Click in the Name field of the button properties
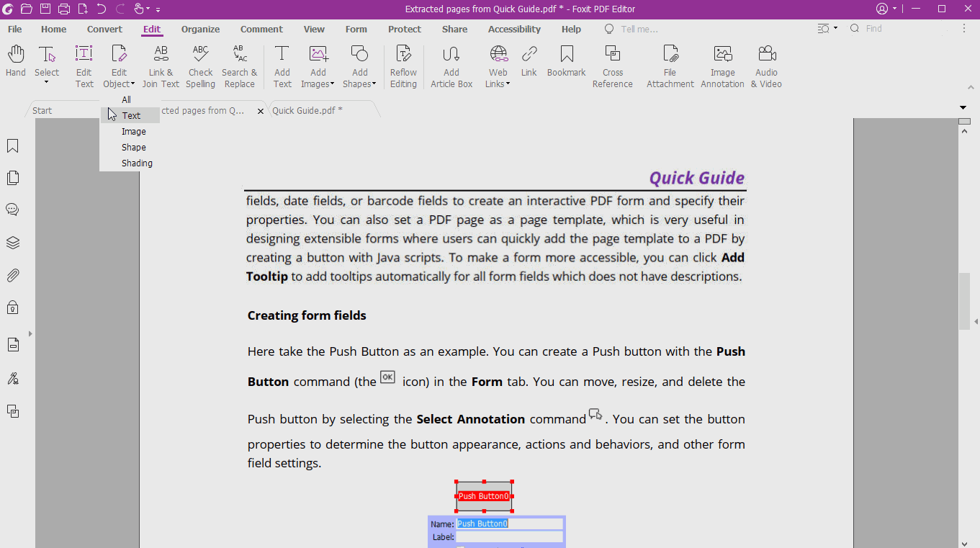 [509, 524]
